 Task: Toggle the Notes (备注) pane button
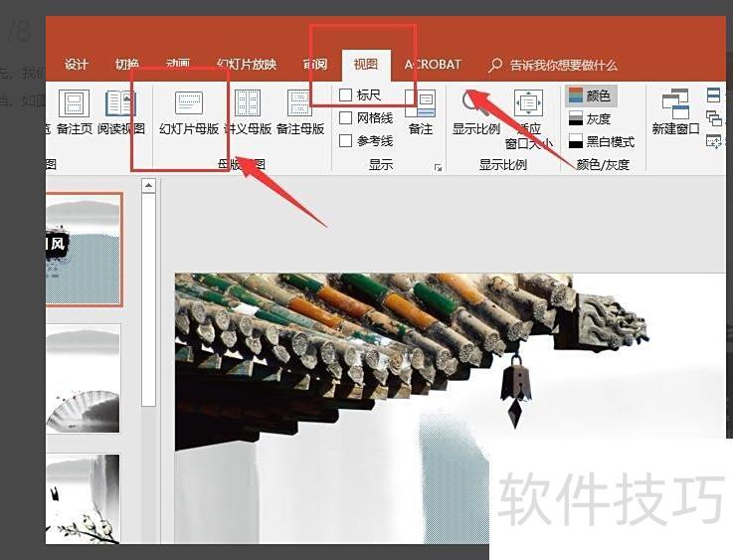[x=421, y=113]
